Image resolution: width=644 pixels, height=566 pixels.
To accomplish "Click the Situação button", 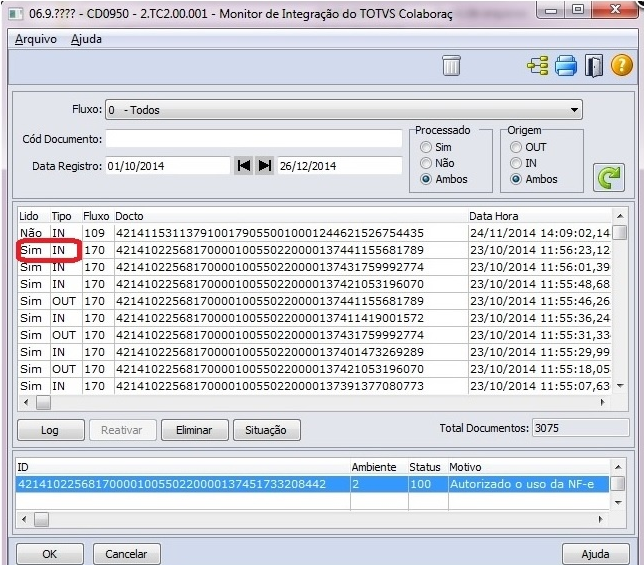I will tap(267, 430).
